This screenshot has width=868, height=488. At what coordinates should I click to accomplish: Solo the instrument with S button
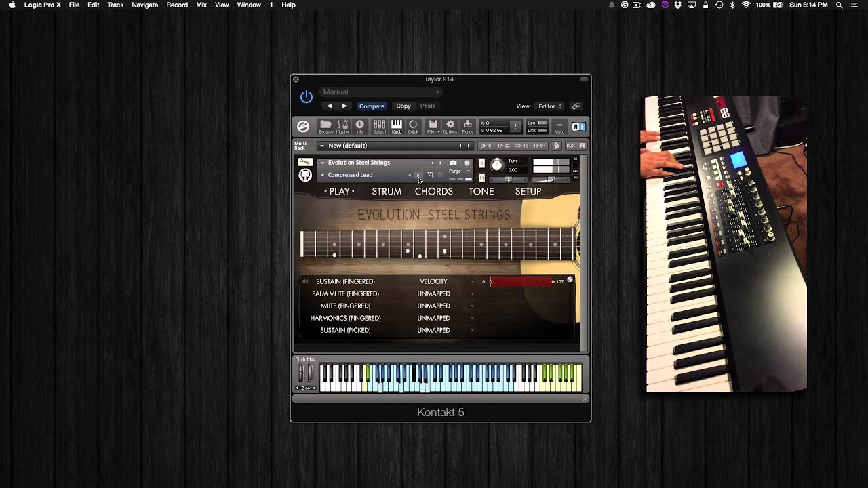(x=481, y=163)
